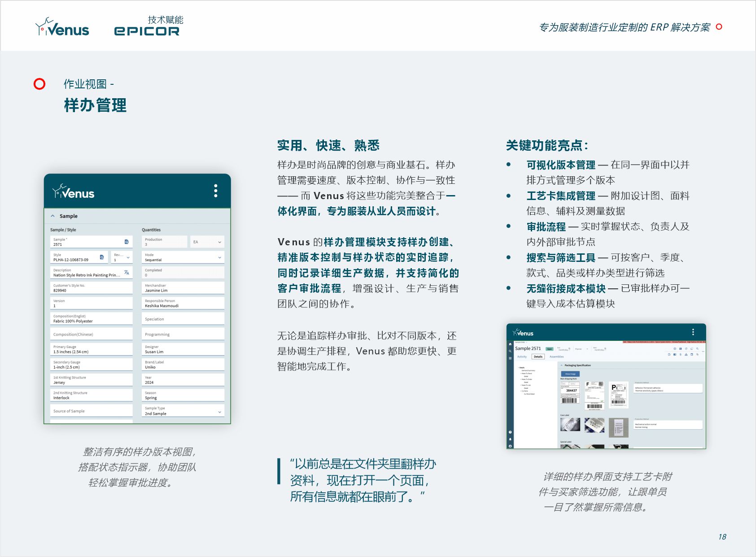
Task: Open the first Care Label photo
Action: point(570,424)
